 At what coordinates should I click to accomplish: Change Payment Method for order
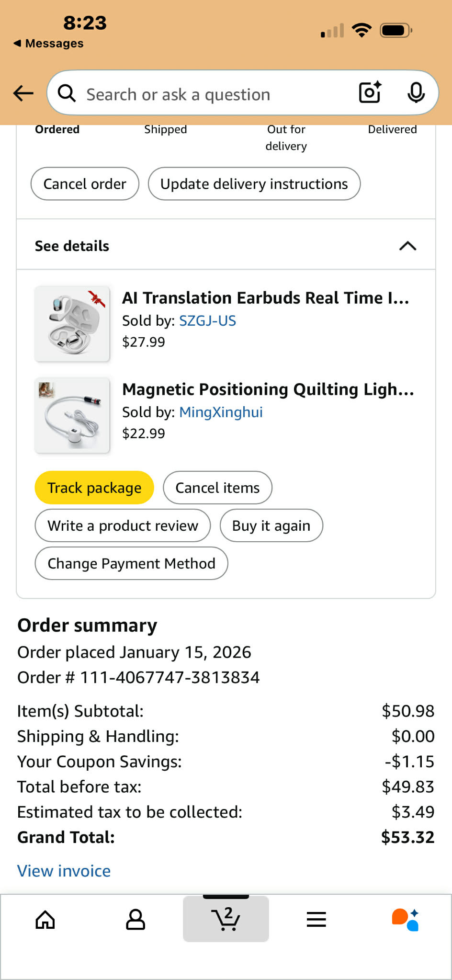tap(131, 563)
